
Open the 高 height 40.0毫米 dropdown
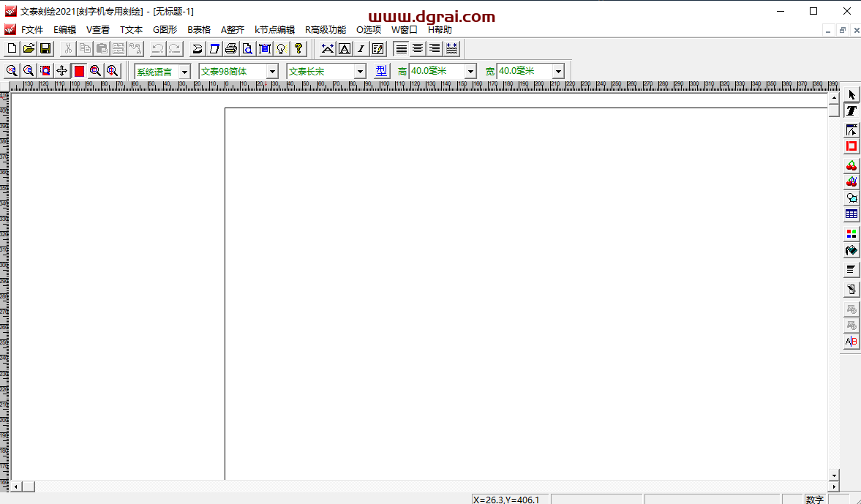click(x=470, y=72)
